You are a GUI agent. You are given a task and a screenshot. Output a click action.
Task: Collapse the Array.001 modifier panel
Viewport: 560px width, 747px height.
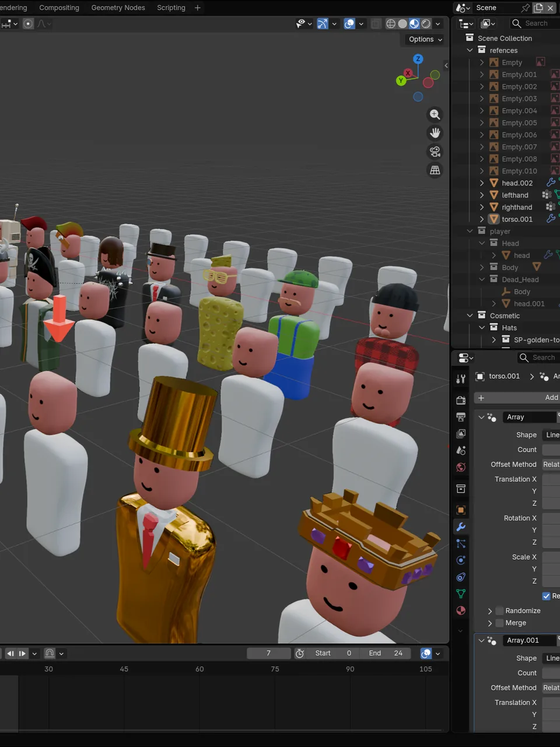pos(481,640)
